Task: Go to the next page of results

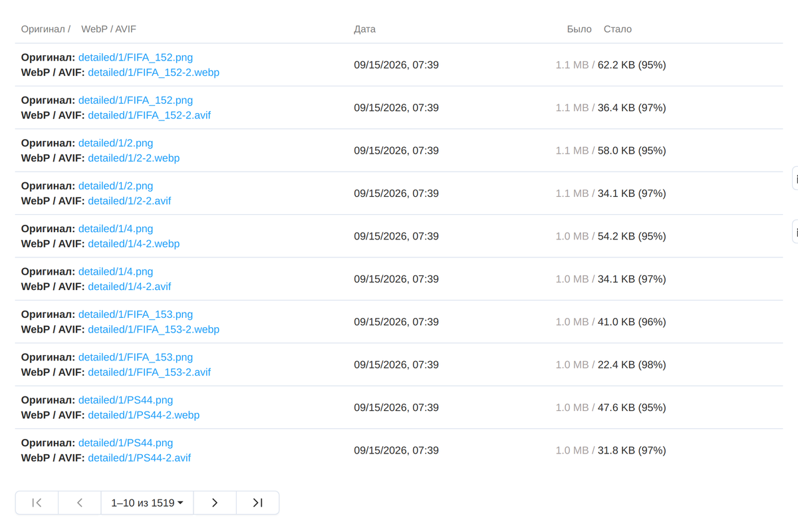Action: point(215,503)
